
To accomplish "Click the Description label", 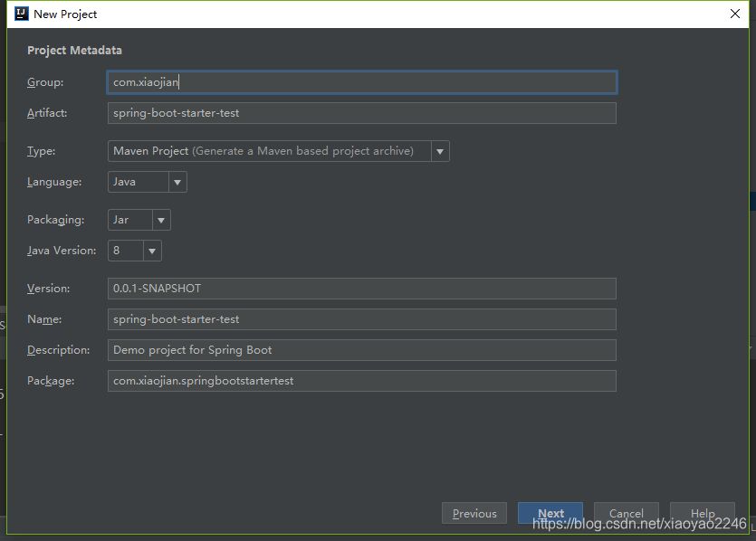I will click(x=59, y=350).
